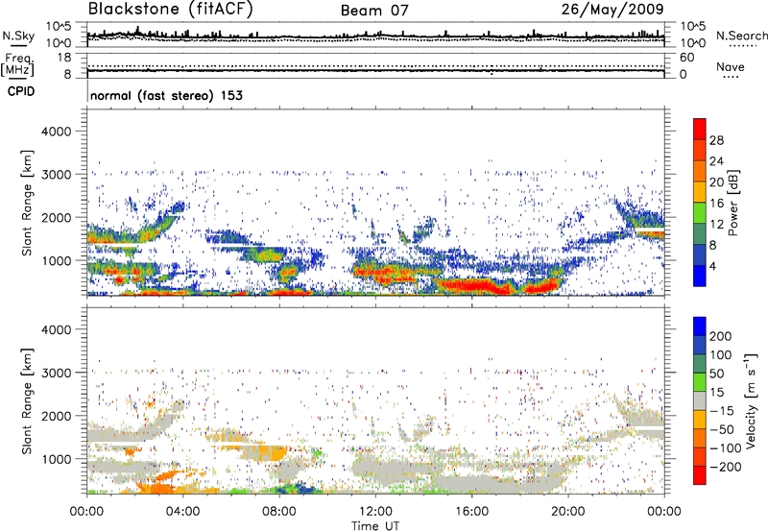This screenshot has width=768, height=532.
Task: Click the blue top segment of Velocity colorbar
Action: (700, 326)
